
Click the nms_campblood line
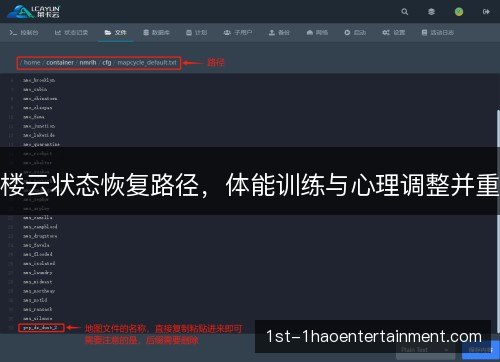pyautogui.click(x=40, y=227)
